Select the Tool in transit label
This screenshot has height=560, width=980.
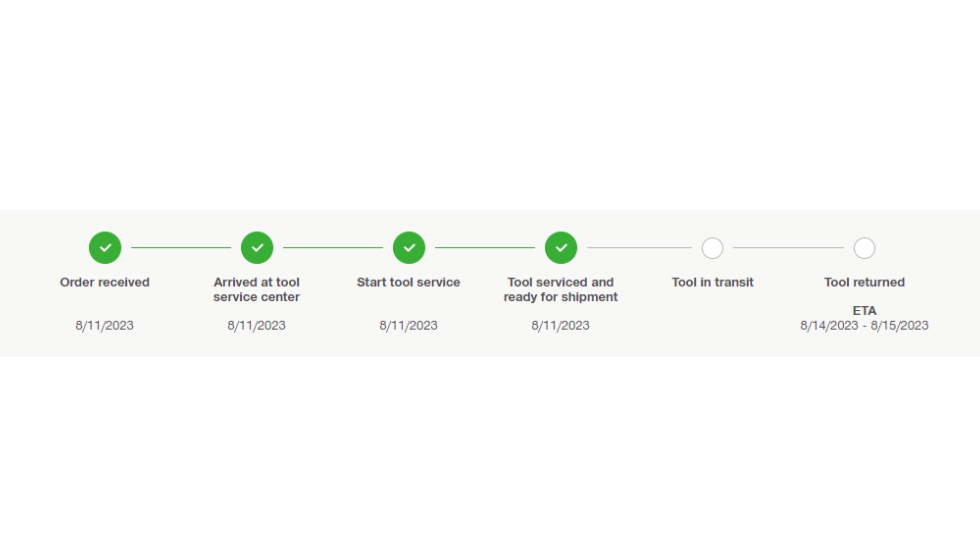click(712, 282)
